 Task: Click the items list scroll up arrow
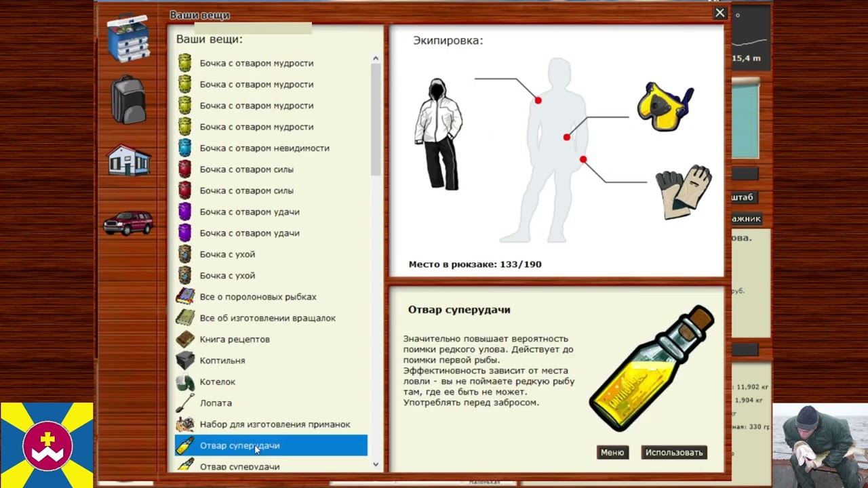[376, 59]
